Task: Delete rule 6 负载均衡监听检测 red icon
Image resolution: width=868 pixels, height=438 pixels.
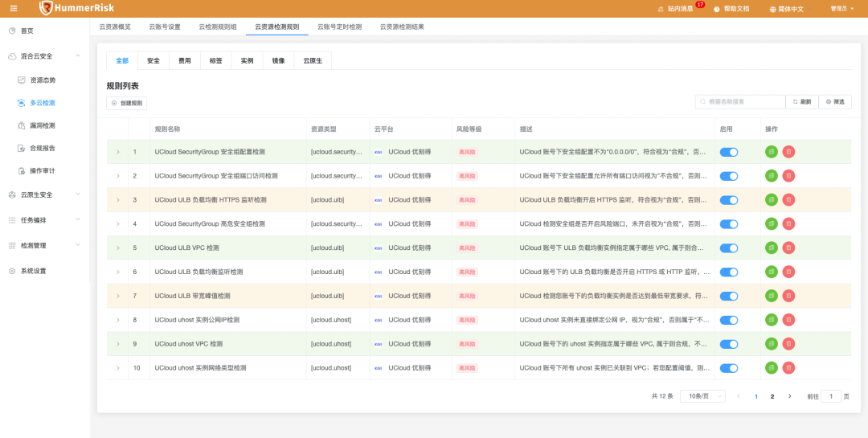Action: coord(789,272)
